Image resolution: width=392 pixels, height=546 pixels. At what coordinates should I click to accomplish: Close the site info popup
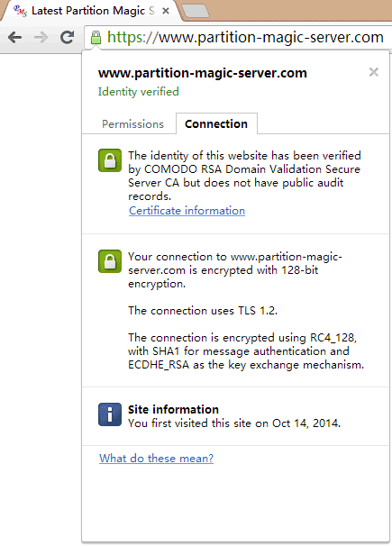[x=374, y=72]
